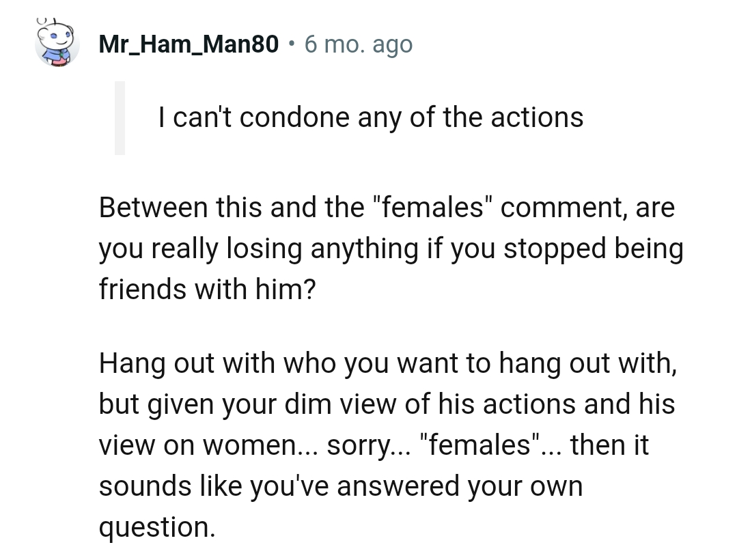The image size is (737, 560).
Task: Click the gray quote block bar
Action: (120, 117)
